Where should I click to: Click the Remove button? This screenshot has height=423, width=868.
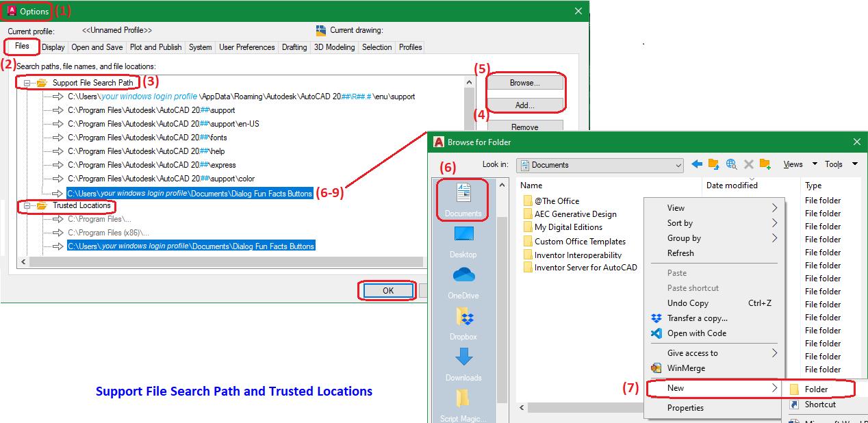click(x=524, y=127)
